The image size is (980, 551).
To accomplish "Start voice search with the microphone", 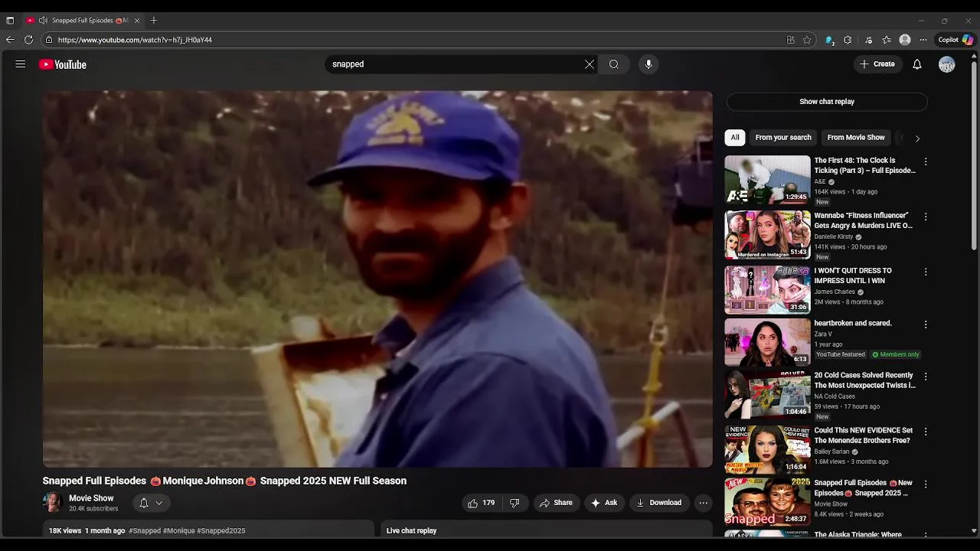I will [648, 64].
